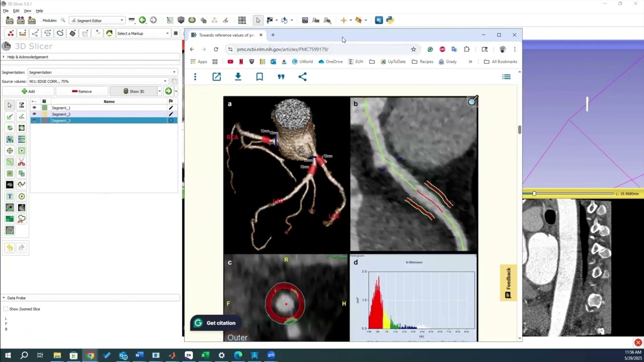Go to previous module with green back arrow
This screenshot has height=362, width=644.
(142, 20)
